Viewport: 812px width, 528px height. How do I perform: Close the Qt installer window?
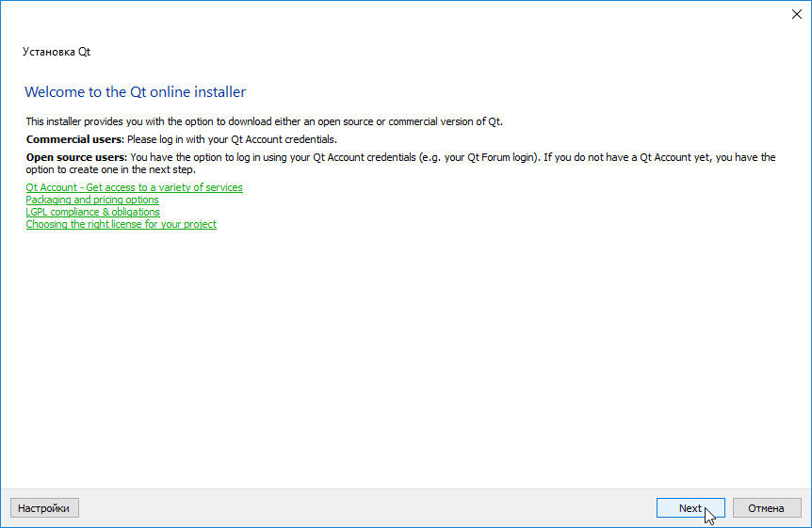tap(793, 14)
